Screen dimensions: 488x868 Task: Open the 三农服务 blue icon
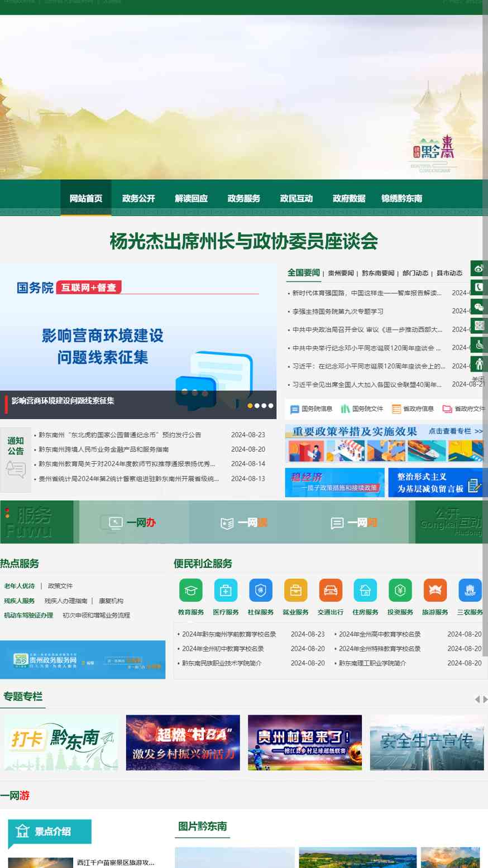click(x=470, y=590)
